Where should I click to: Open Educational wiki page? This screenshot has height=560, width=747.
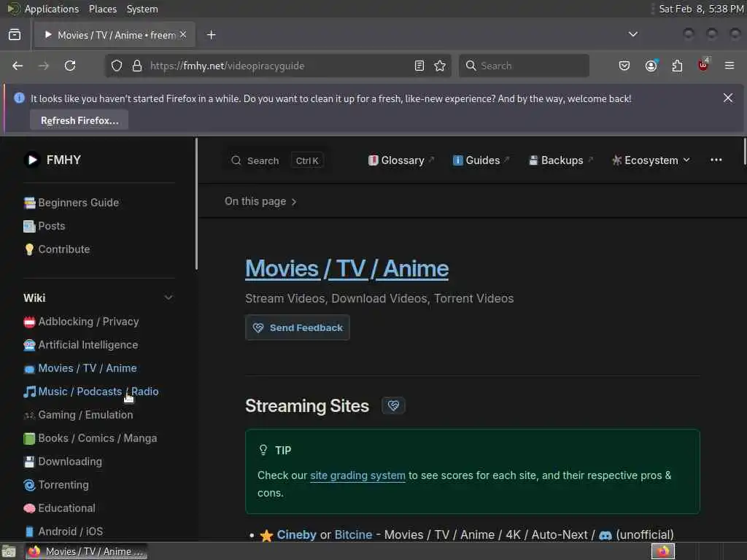[60, 508]
